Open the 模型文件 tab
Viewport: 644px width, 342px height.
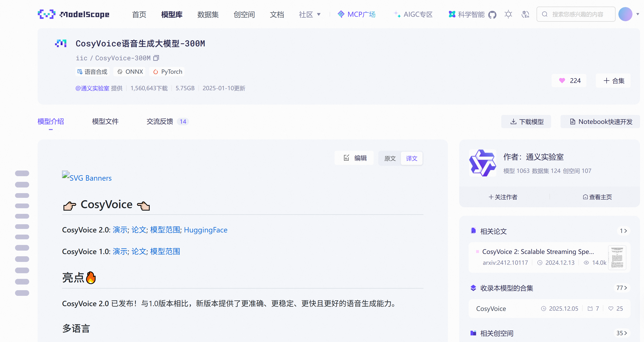105,122
